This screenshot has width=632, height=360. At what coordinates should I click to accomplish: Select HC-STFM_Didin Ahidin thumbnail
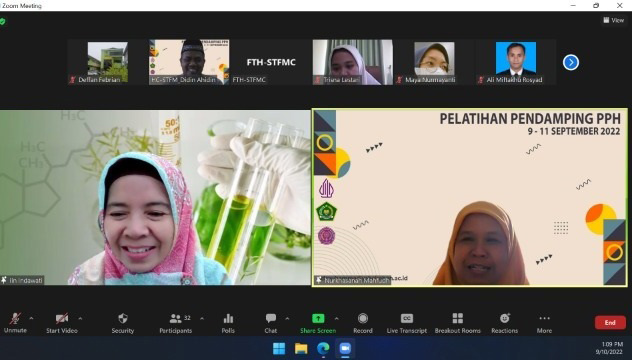point(189,62)
